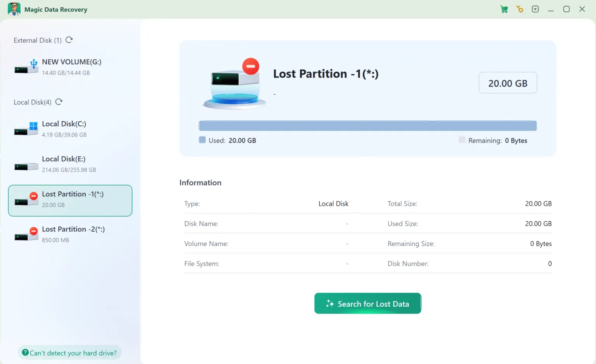
Task: Open the shopping cart to purchase
Action: (x=504, y=9)
